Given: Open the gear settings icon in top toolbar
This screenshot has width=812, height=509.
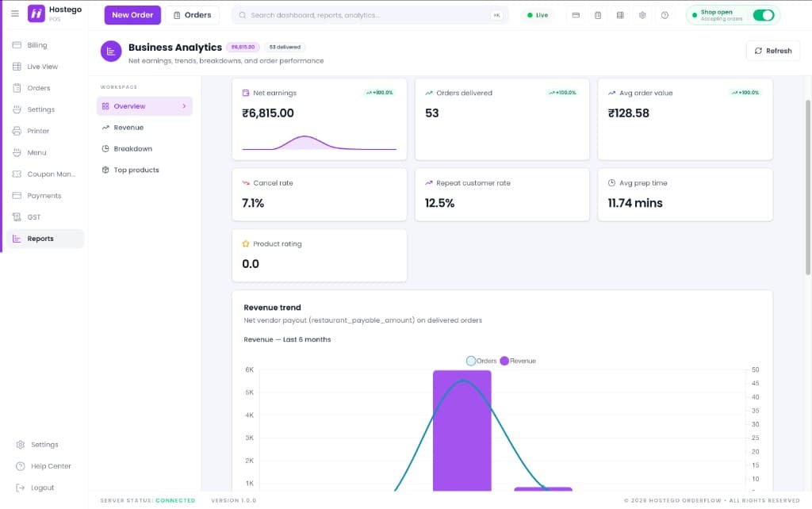Looking at the screenshot, I should click(x=642, y=15).
